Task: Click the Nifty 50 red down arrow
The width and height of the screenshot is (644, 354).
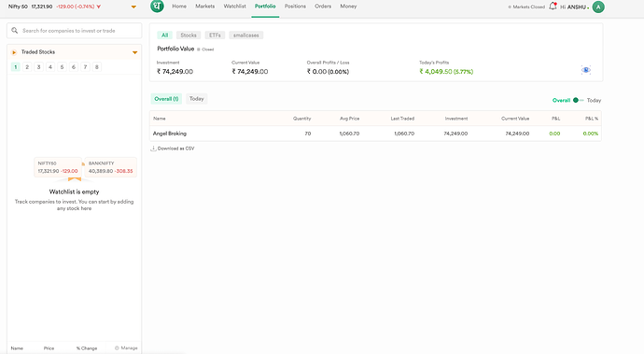Action: [x=99, y=7]
